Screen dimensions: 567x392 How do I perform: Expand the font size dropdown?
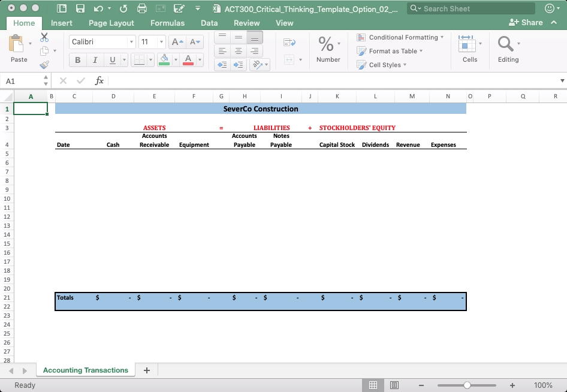160,42
